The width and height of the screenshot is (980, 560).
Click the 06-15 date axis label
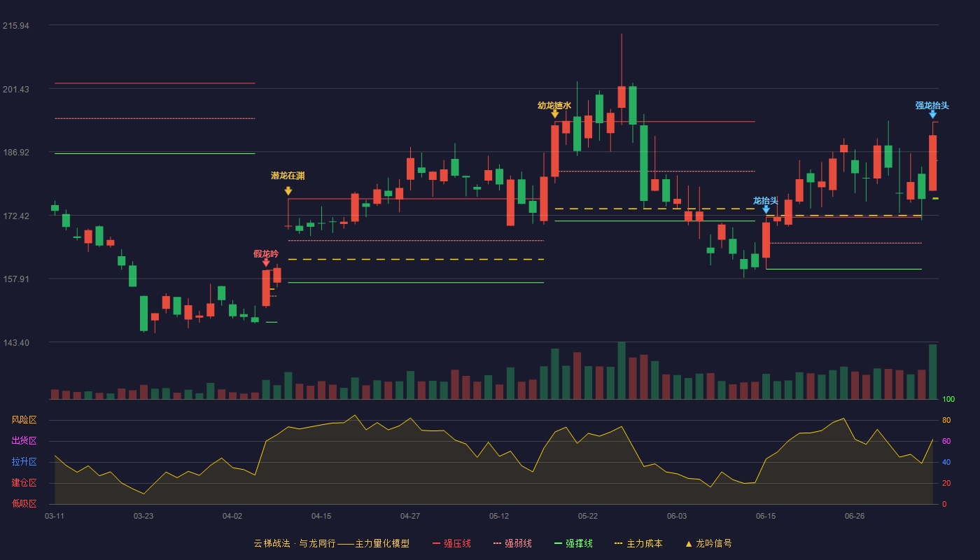[766, 516]
